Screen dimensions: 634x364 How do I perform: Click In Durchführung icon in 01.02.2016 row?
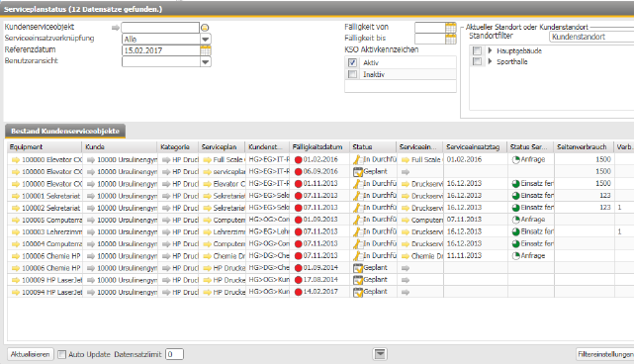click(358, 160)
